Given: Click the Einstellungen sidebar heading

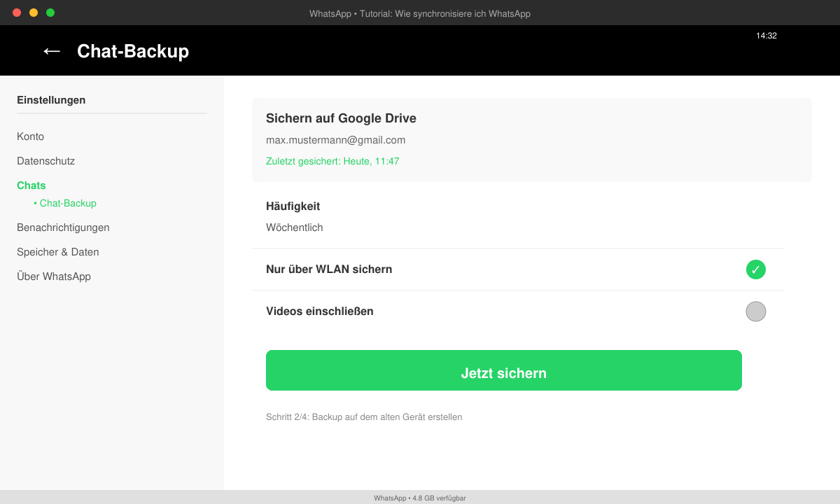Looking at the screenshot, I should tap(51, 100).
